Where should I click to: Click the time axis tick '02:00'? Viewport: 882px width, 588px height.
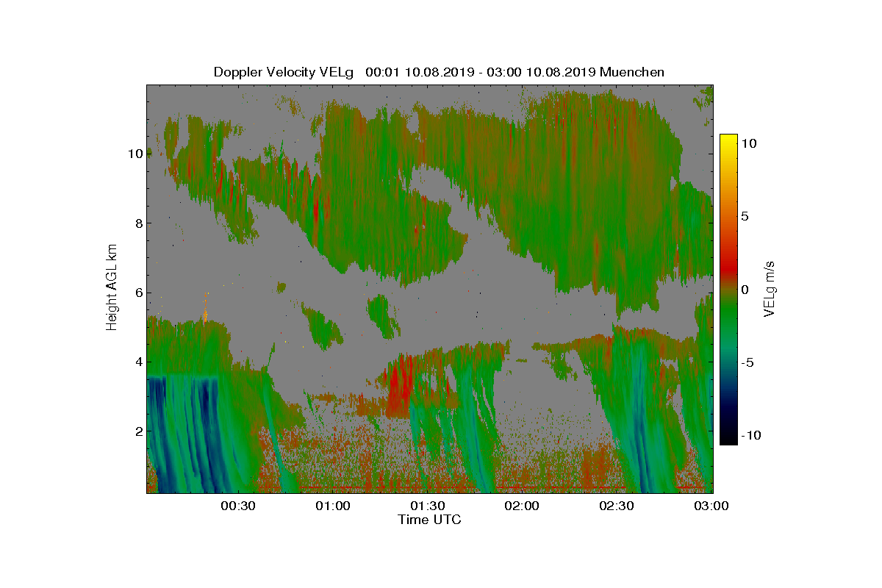[522, 506]
